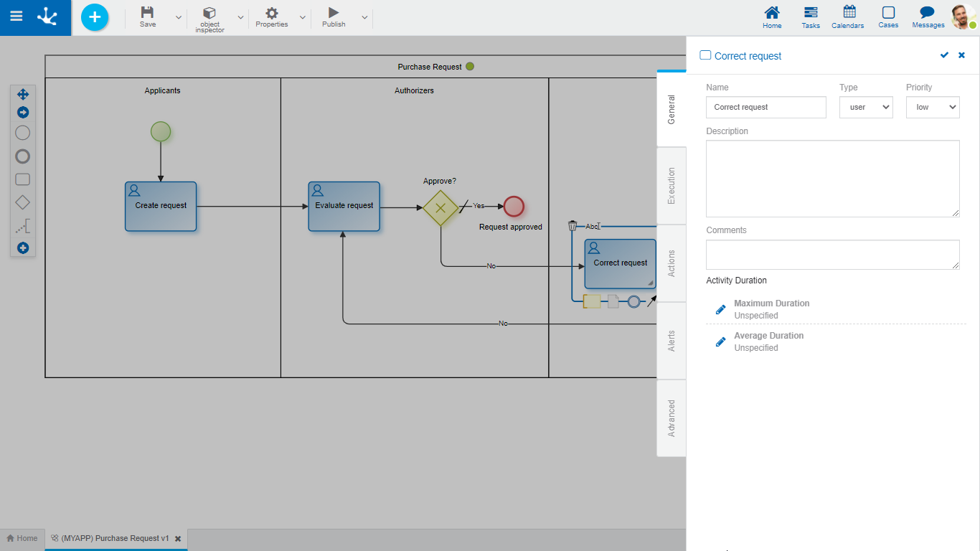
Task: Click the blue plus create button
Action: (x=95, y=17)
